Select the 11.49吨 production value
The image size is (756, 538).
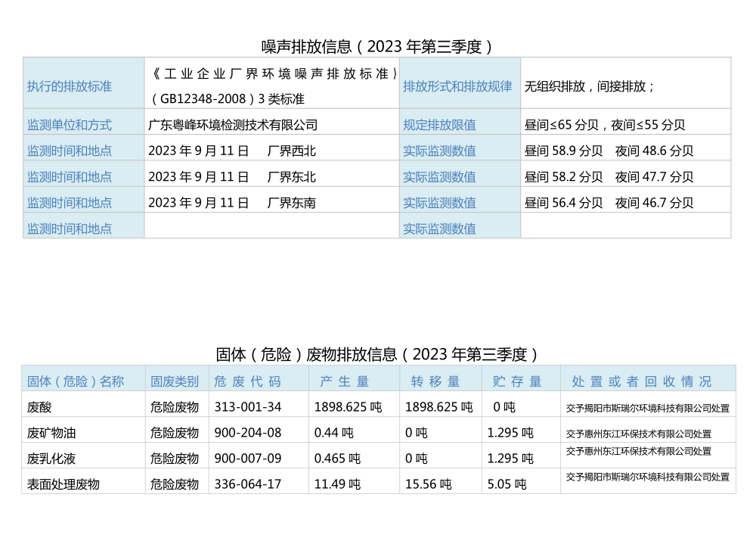coord(337,484)
